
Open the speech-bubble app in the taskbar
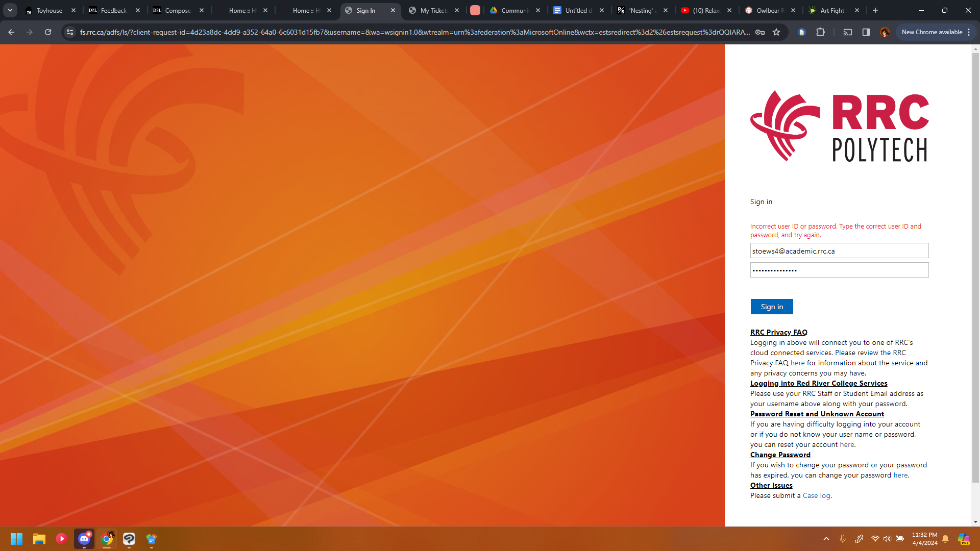point(129,539)
